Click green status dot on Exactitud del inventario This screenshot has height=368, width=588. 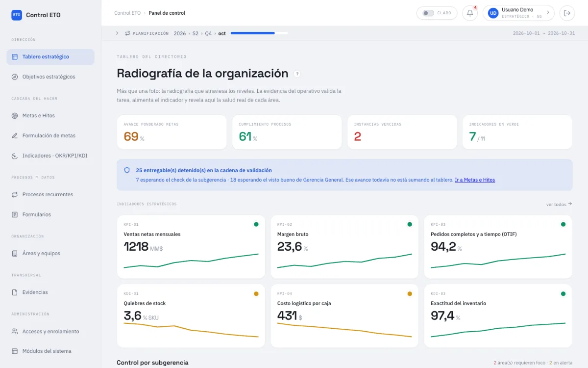pyautogui.click(x=563, y=293)
